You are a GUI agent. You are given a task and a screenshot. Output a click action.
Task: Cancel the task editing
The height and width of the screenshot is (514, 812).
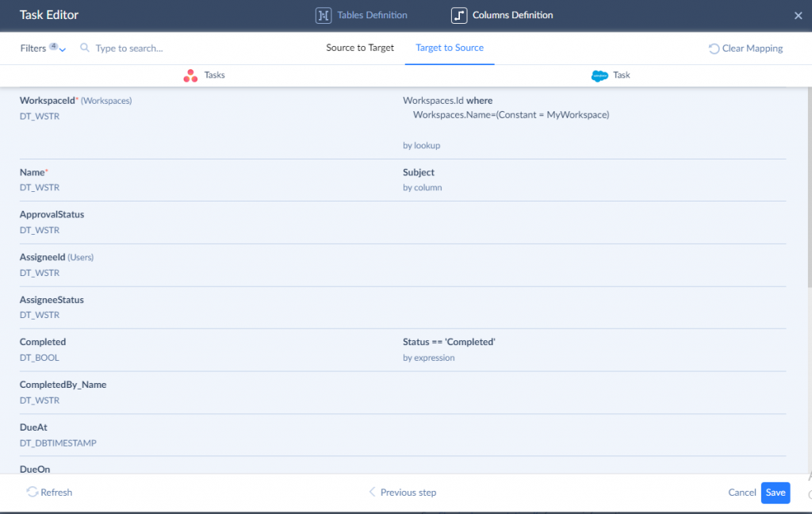pos(741,493)
